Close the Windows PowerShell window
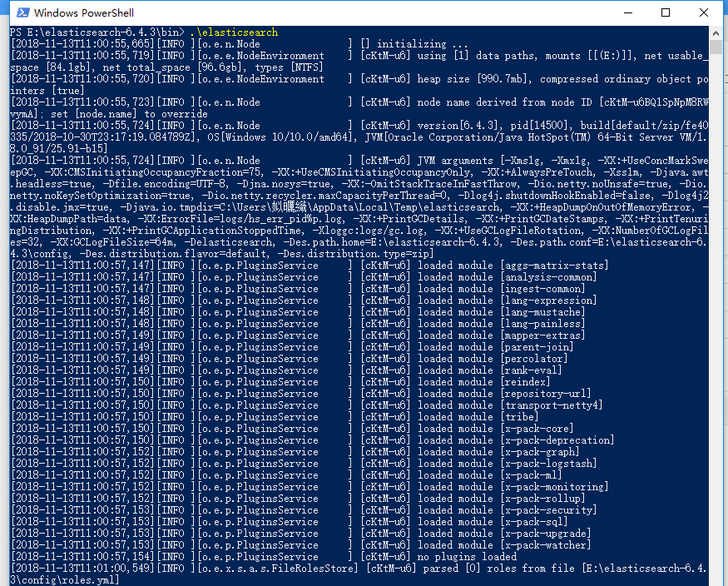This screenshot has width=728, height=586. pos(703,12)
